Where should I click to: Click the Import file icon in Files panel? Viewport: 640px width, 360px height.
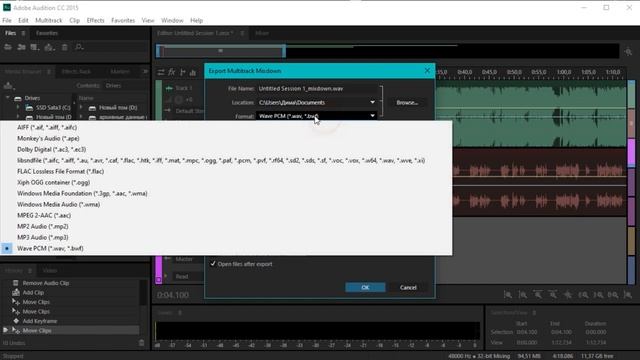coord(21,47)
